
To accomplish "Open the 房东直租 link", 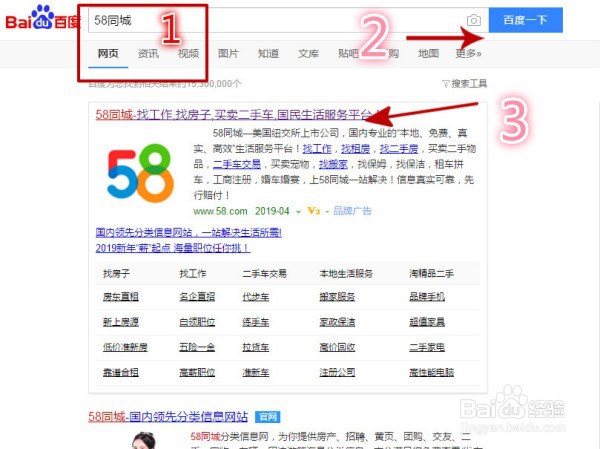I will 121,297.
